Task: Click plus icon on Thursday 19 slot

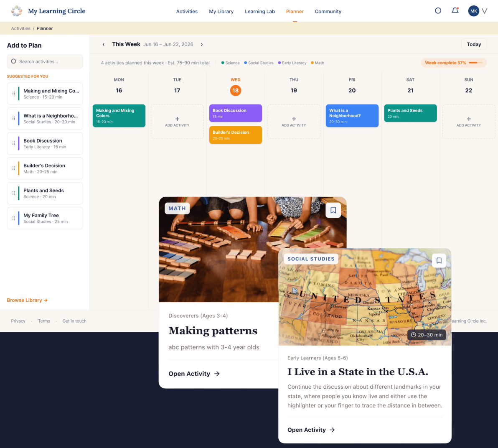Action: click(294, 119)
